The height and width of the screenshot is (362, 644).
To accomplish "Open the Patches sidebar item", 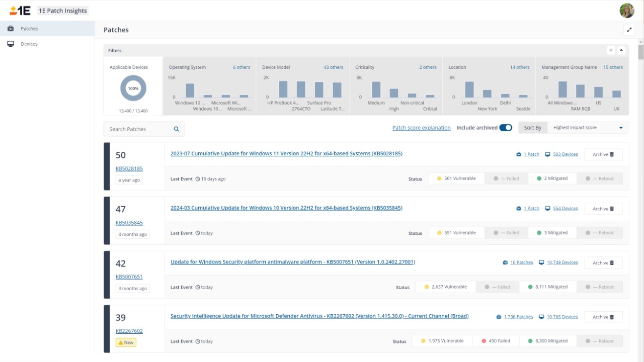I will coord(47,29).
